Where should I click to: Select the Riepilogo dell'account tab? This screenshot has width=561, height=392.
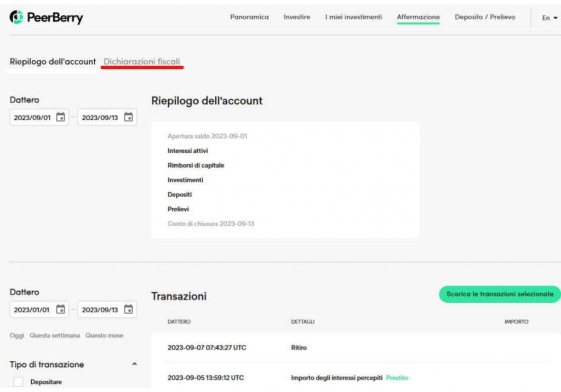point(53,62)
